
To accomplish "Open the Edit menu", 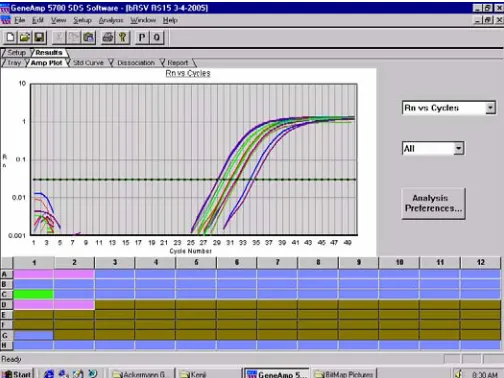I will (38, 20).
